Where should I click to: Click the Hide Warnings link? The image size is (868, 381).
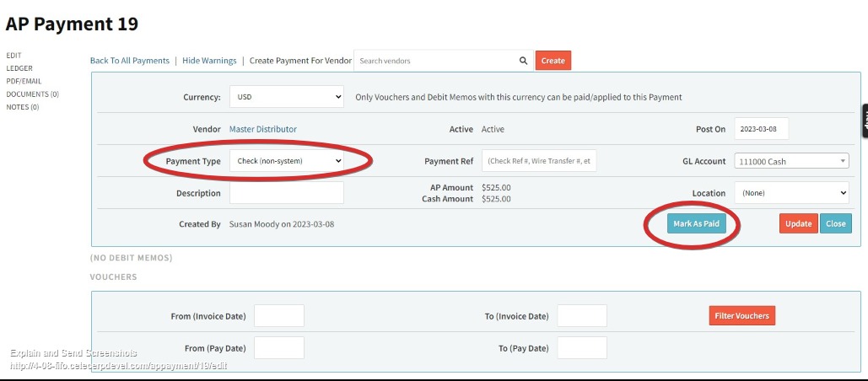click(209, 61)
